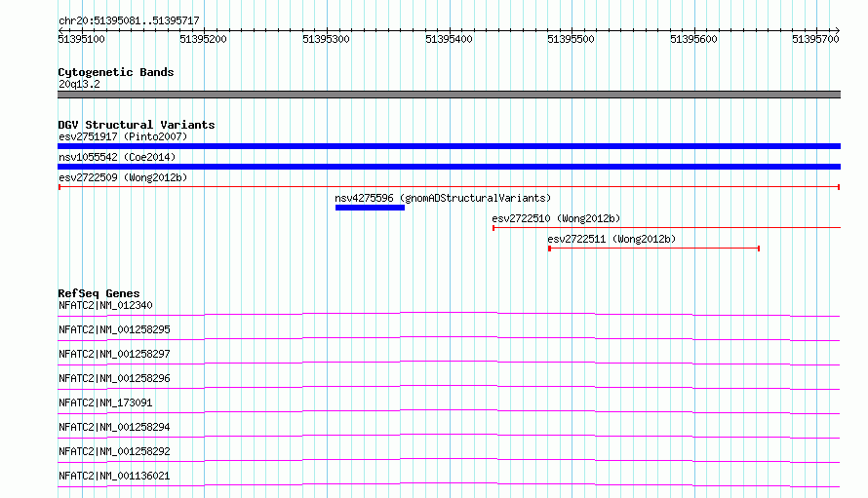Click ruler position 51395300
Viewport: 868px width, 498px height.
click(326, 39)
